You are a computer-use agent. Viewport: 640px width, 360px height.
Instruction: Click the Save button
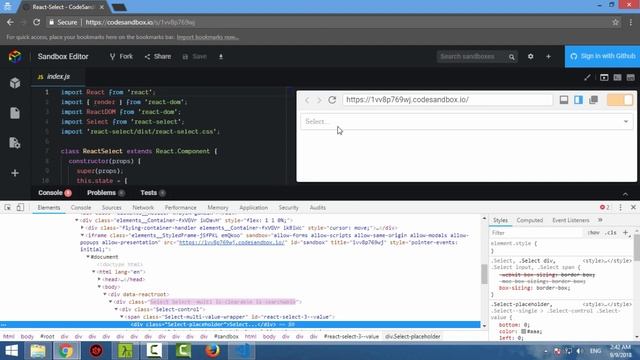coord(195,56)
